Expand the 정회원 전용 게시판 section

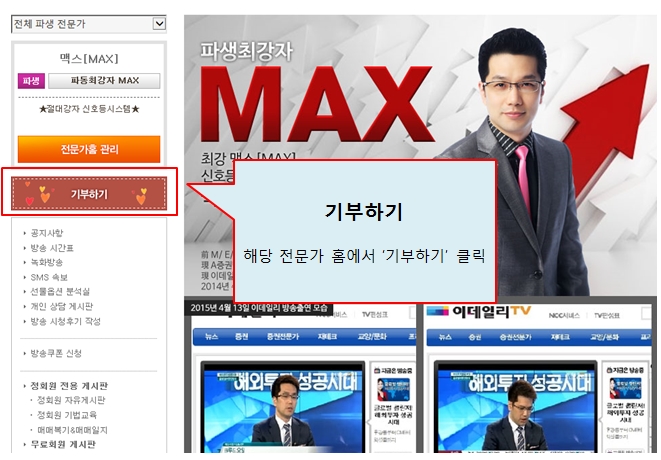pyautogui.click(x=69, y=385)
